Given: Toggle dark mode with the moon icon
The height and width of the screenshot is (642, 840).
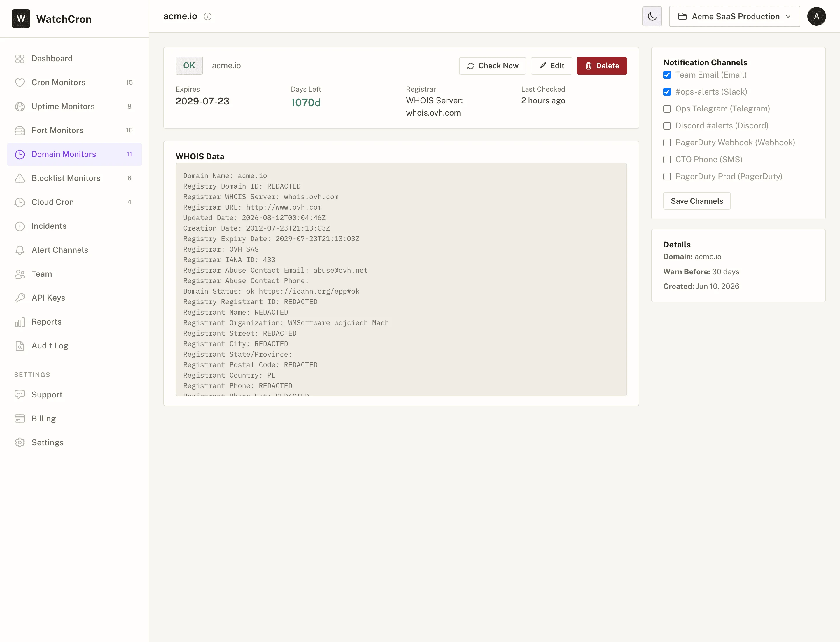Looking at the screenshot, I should click(x=652, y=16).
